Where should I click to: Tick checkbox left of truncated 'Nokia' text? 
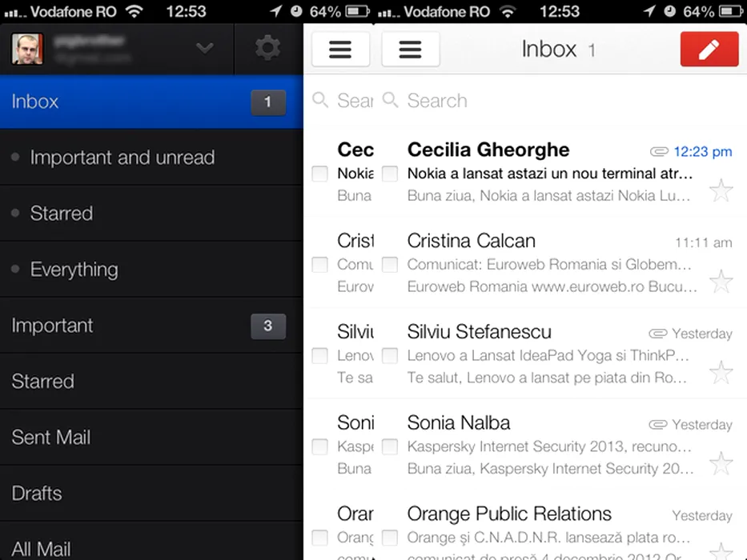coord(319,174)
